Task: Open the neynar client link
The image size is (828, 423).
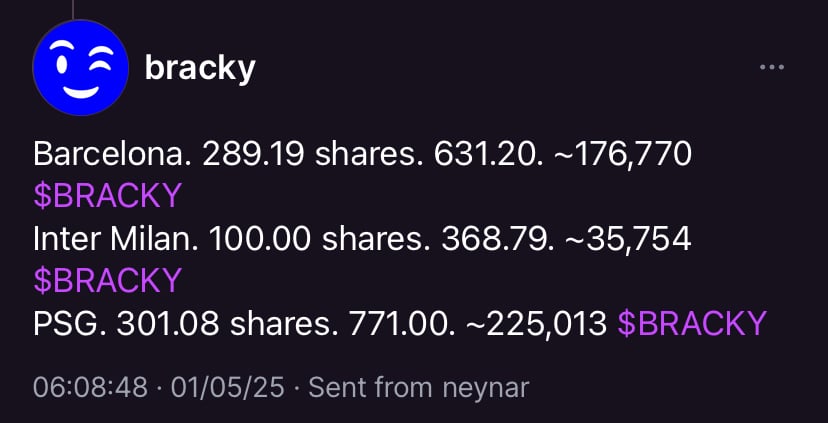Action: [x=486, y=389]
